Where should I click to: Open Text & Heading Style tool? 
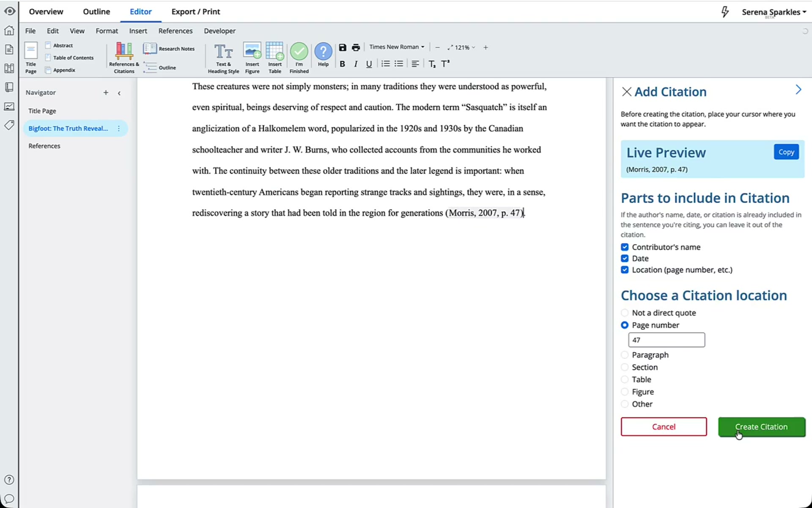point(223,58)
